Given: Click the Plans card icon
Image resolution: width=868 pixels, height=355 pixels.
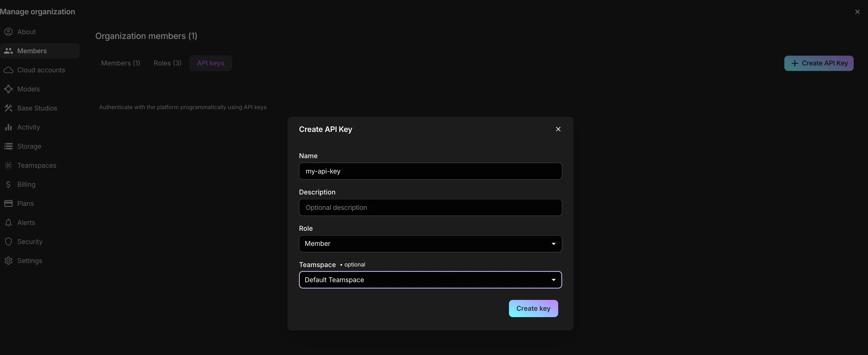Looking at the screenshot, I should point(8,204).
